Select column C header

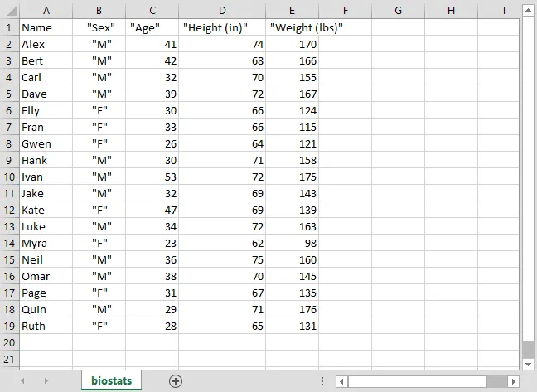(x=152, y=11)
